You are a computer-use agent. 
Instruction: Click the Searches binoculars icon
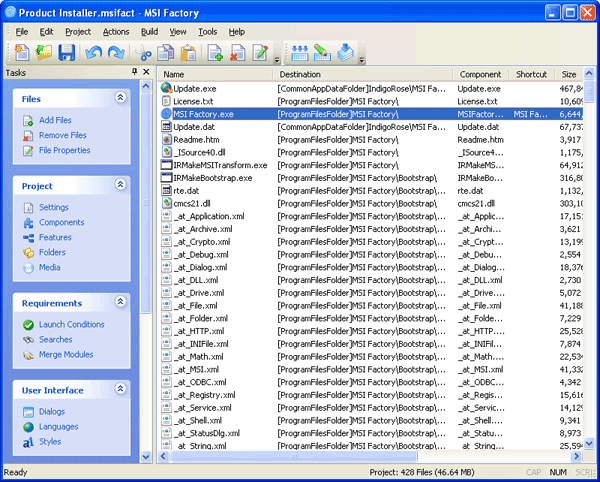point(28,340)
